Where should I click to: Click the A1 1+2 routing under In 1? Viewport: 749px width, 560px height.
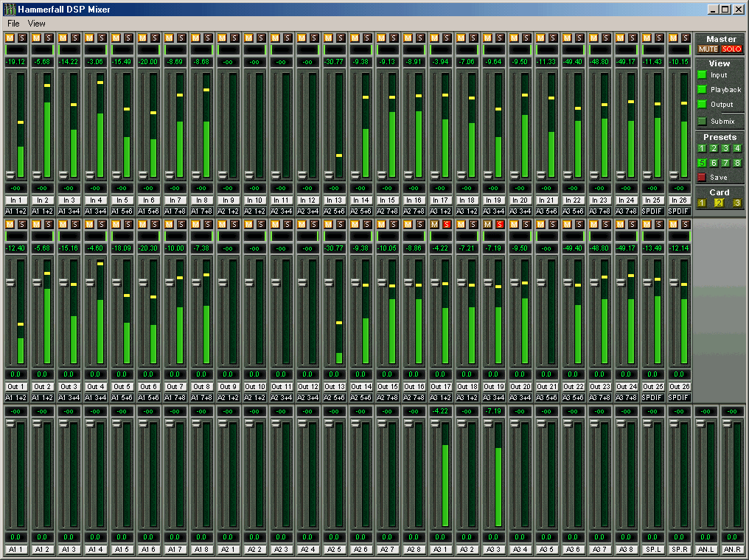tap(15, 211)
